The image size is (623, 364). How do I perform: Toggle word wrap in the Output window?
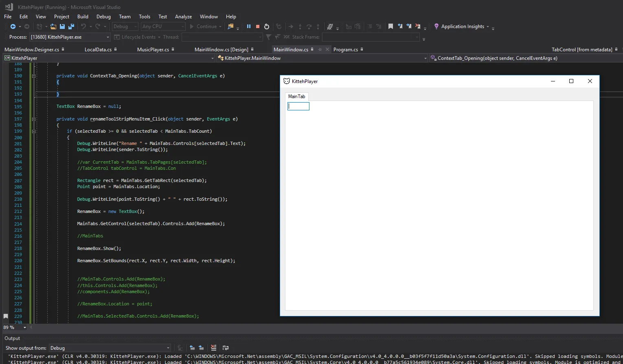click(x=226, y=348)
